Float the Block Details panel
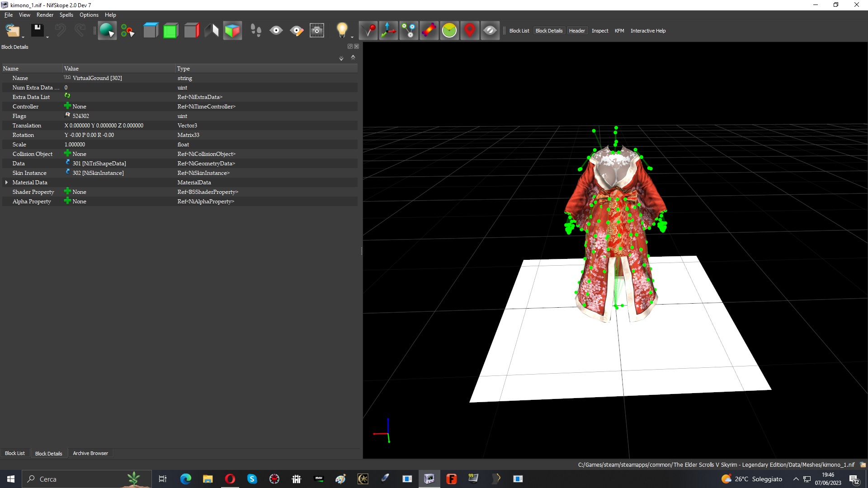The image size is (868, 488). (350, 47)
